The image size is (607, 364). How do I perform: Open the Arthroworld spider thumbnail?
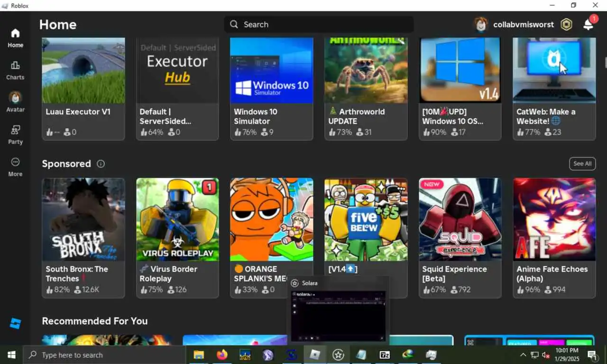coord(366,70)
